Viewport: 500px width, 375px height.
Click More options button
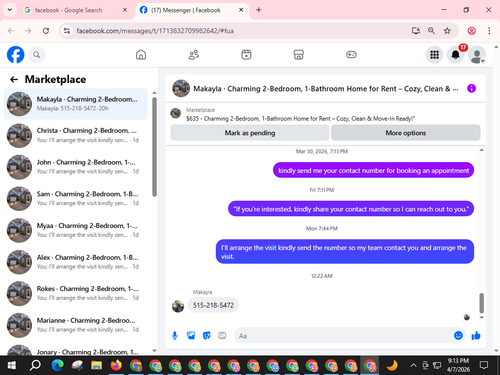point(406,133)
